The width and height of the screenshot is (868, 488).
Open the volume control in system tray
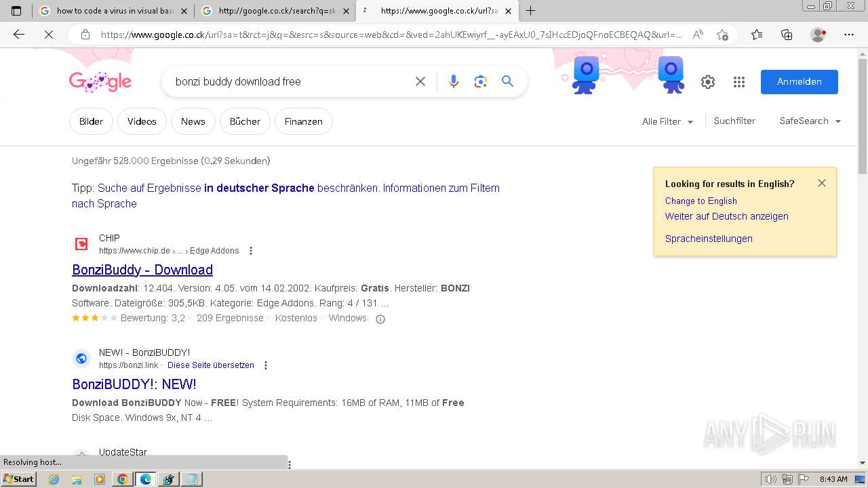pyautogui.click(x=770, y=479)
